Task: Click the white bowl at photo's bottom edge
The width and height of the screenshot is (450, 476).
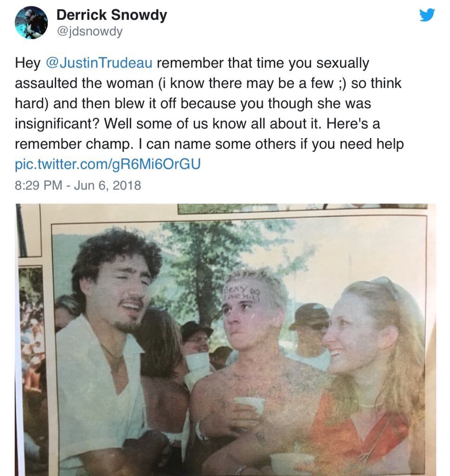Action: pos(292,463)
